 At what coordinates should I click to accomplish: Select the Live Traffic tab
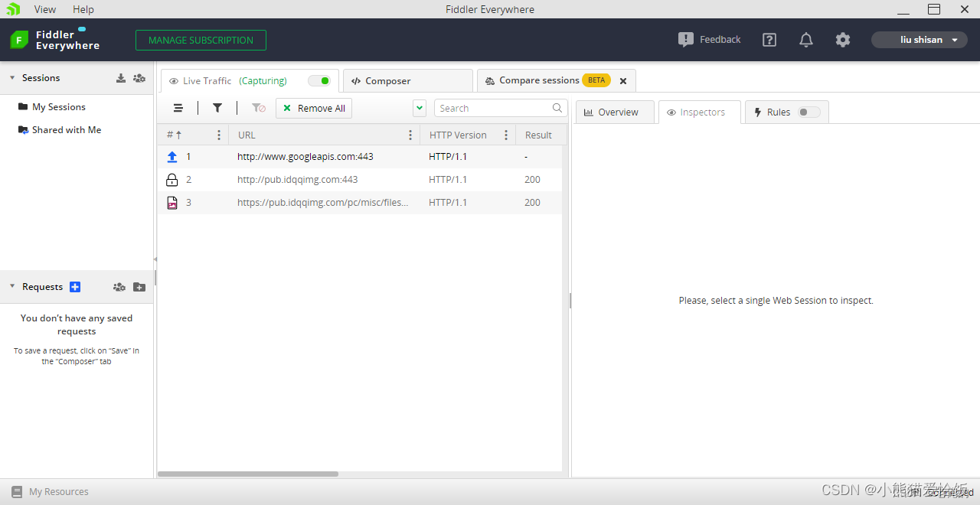[250, 81]
